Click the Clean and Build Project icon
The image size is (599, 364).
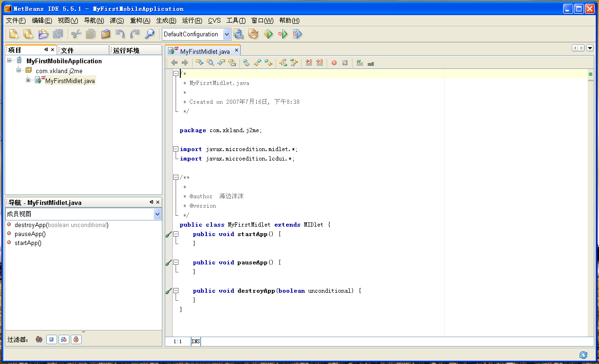point(253,34)
